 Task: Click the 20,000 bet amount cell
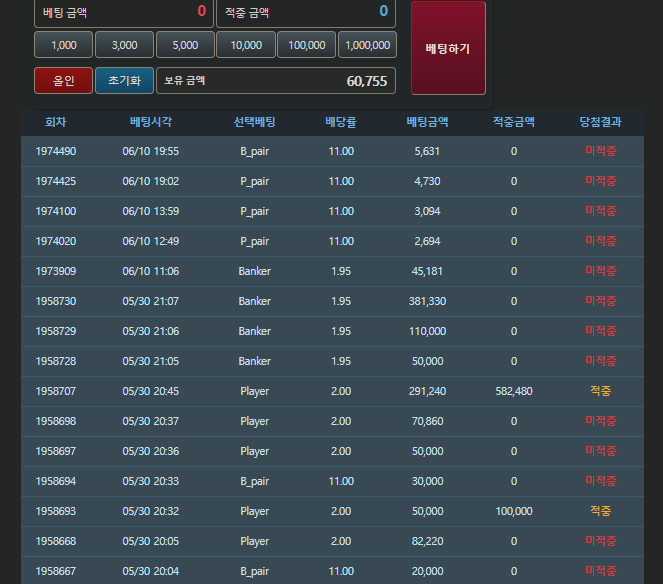[x=427, y=572]
